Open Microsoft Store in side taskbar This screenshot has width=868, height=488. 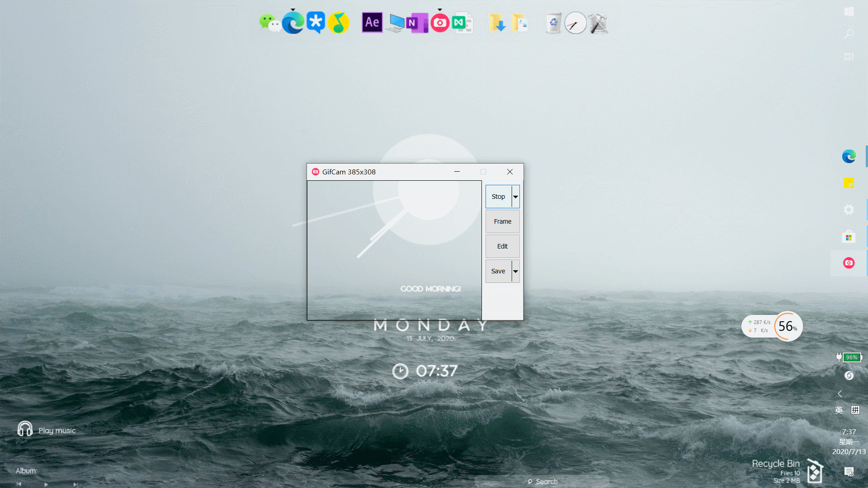point(849,236)
